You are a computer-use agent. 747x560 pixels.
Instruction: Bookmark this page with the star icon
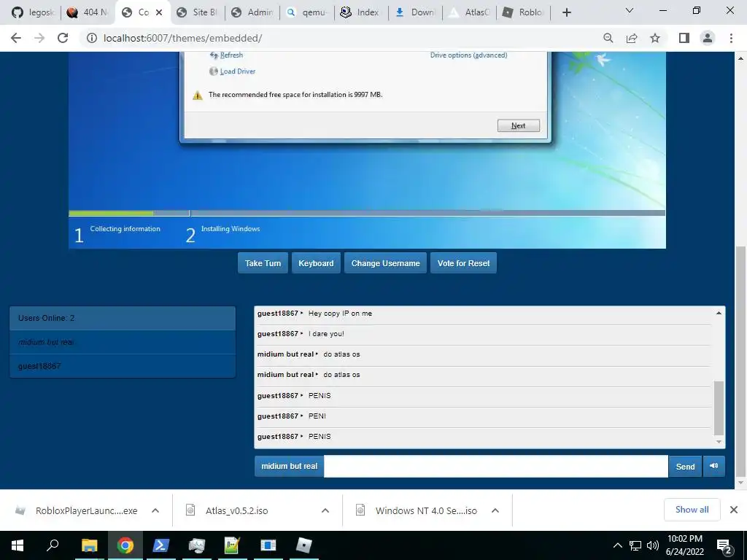point(655,38)
